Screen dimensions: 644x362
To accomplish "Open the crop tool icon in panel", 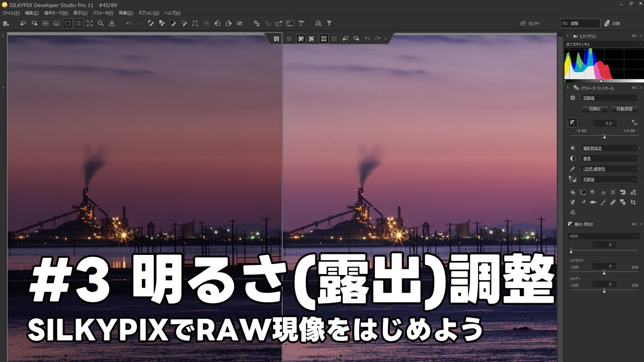I will (x=633, y=202).
